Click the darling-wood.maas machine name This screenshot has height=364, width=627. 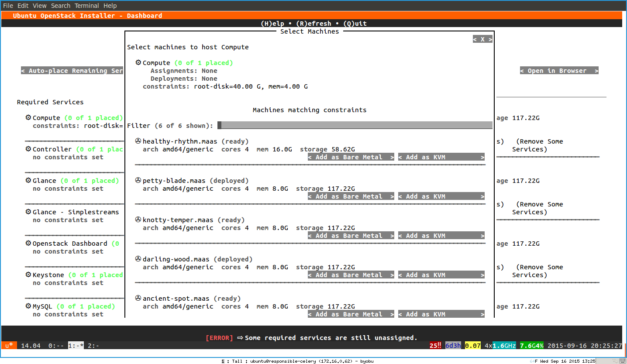[176, 259]
